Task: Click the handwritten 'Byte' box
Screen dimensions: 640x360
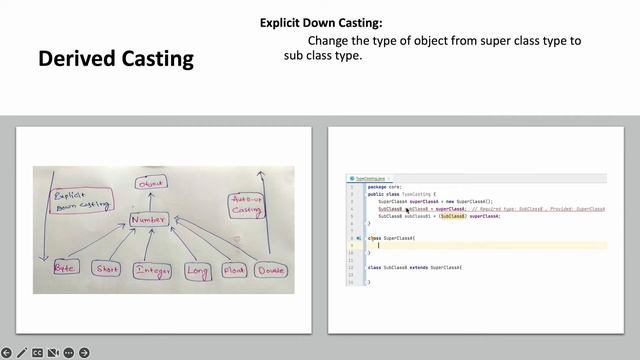Action: click(66, 268)
